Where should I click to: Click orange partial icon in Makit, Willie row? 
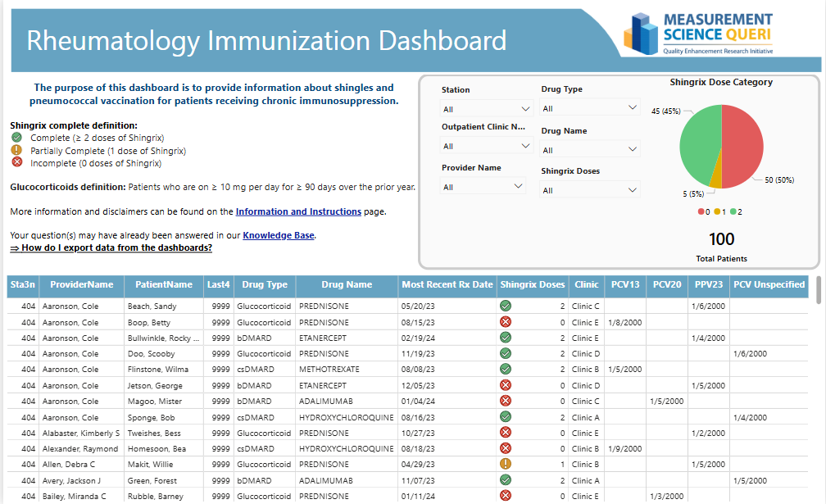pos(506,465)
